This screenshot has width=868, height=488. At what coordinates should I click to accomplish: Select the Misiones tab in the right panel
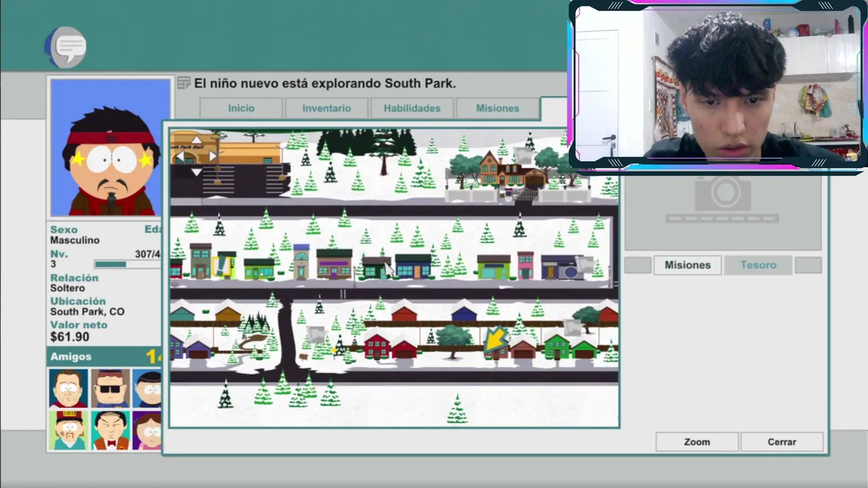[688, 265]
